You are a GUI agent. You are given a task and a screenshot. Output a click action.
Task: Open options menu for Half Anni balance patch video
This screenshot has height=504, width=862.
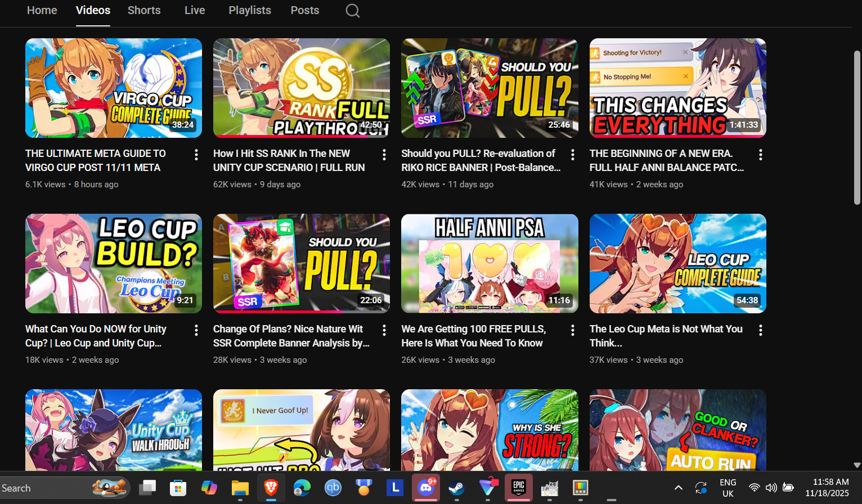[761, 155]
